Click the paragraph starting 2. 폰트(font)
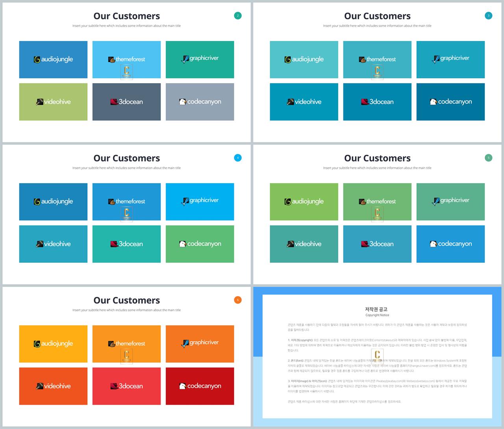 pyautogui.click(x=377, y=366)
